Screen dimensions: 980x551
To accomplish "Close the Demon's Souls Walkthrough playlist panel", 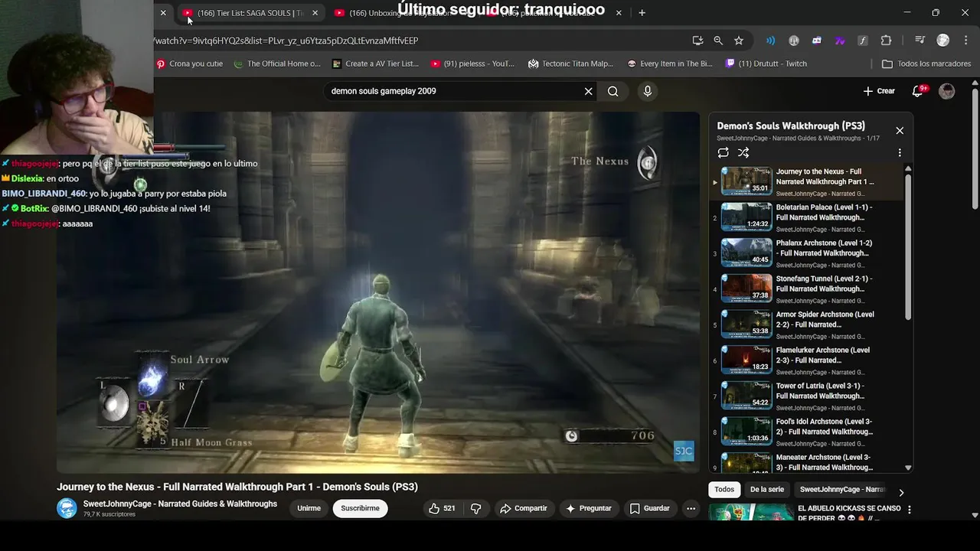I will [x=900, y=131].
